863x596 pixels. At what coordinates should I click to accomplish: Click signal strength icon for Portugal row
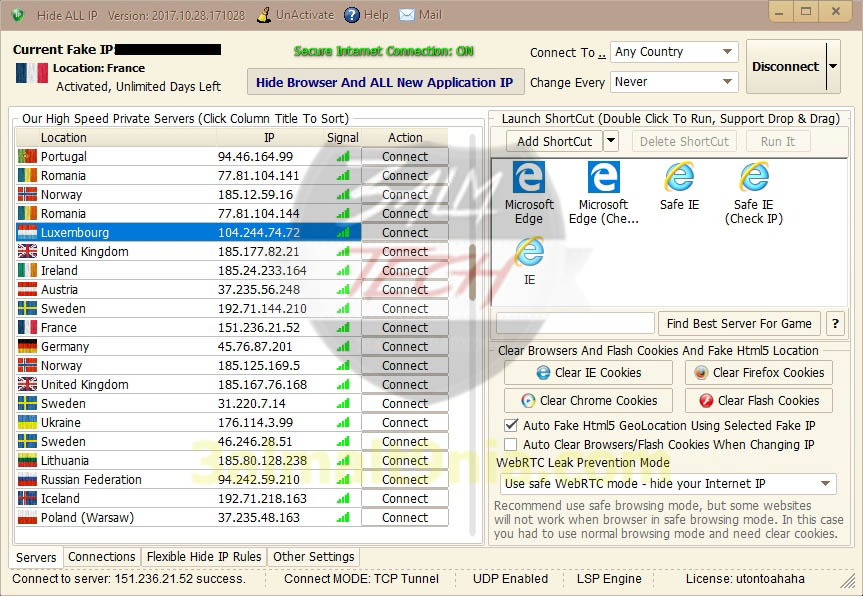[x=343, y=157]
